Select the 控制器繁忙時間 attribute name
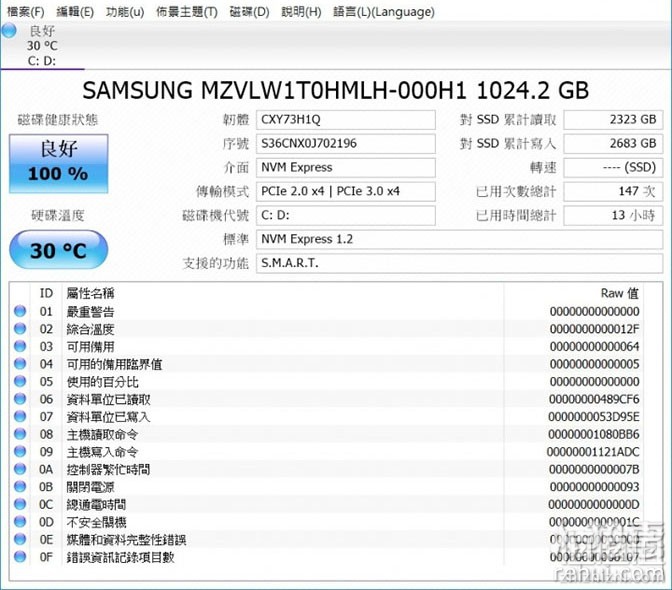 [108, 470]
